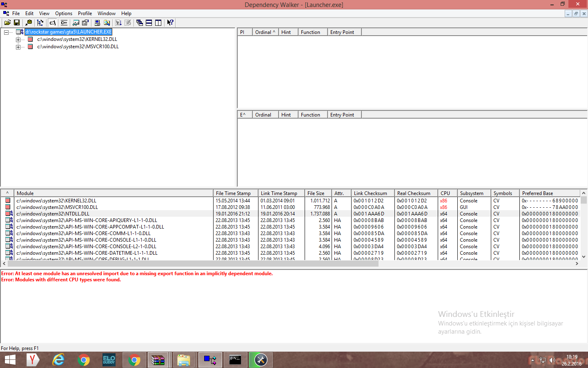The image size is (588, 368).
Task: Open WinRAR from the taskbar
Action: coord(158,360)
